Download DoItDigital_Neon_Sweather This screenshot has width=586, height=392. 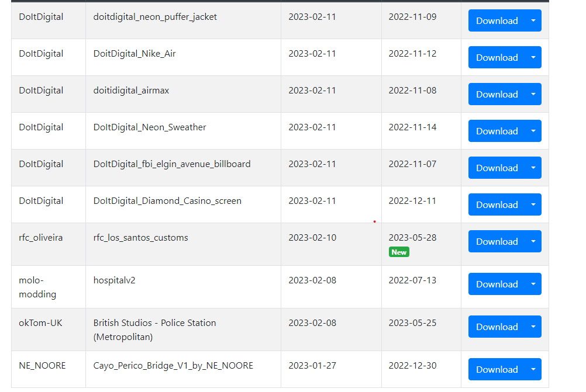(x=497, y=131)
